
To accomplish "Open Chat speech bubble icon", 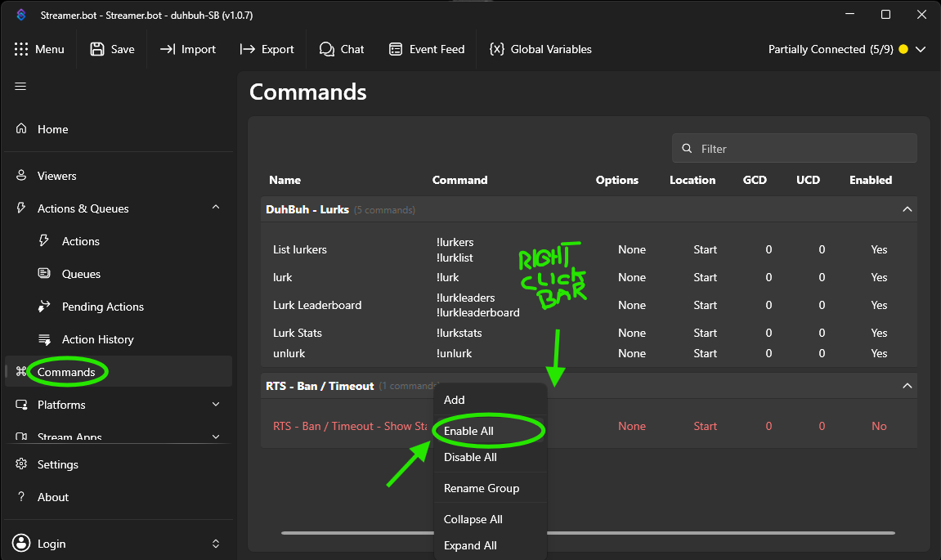I will [326, 49].
